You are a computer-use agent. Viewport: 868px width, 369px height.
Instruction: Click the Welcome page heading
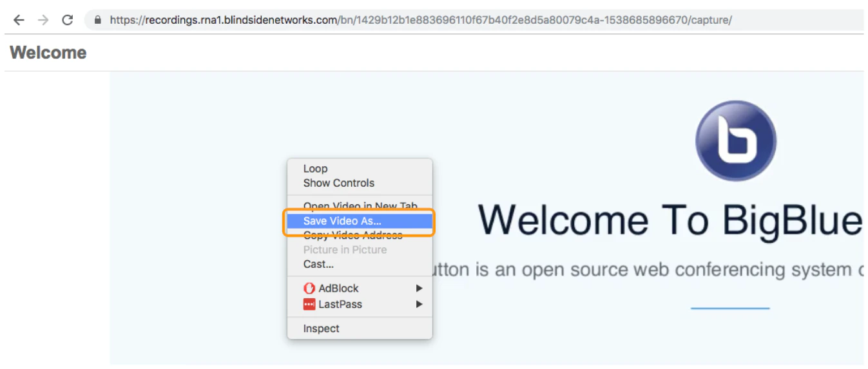pos(48,53)
